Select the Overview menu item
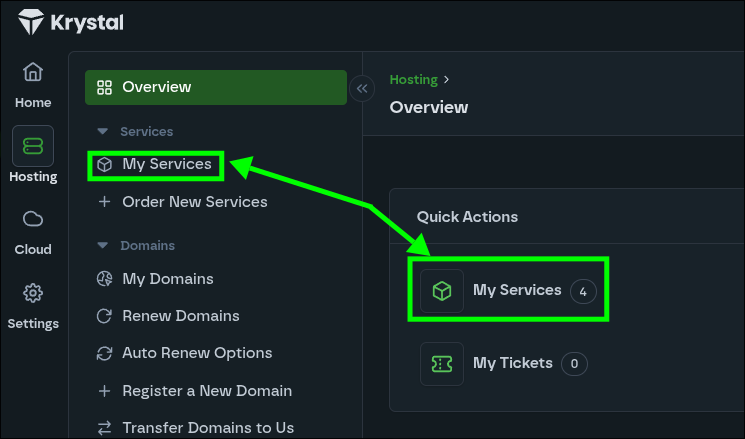This screenshot has height=439, width=745. point(216,87)
